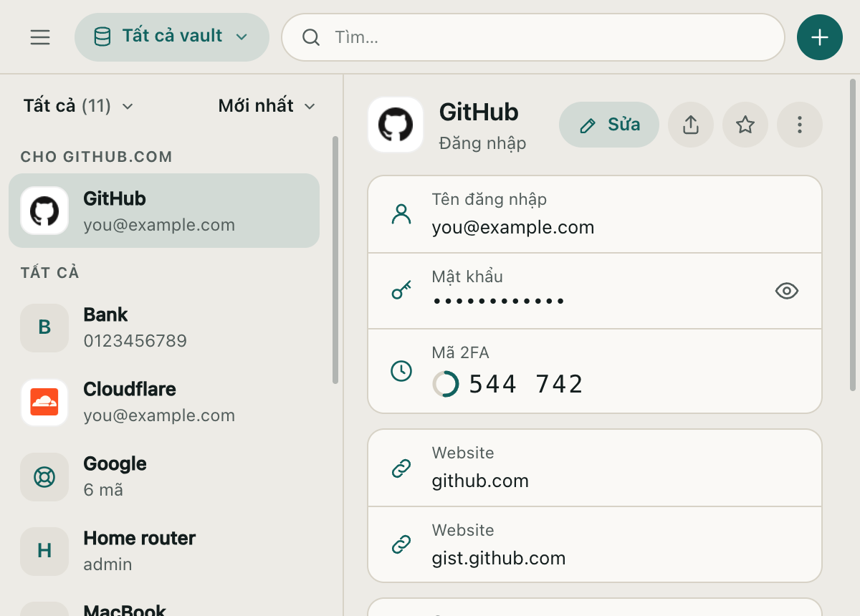Click the GitHub logo in list

(44, 211)
